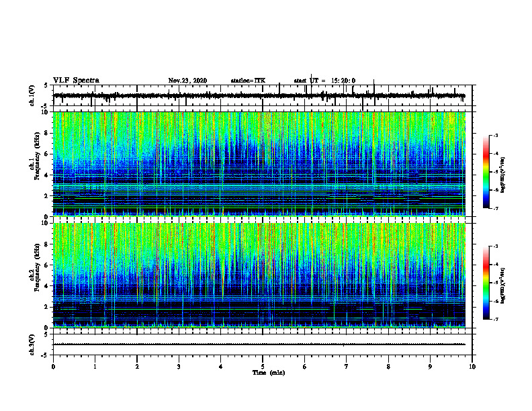This screenshot has width=532, height=411.
Task: Click the "-7" label on ch.2 color bar
Action: point(496,320)
